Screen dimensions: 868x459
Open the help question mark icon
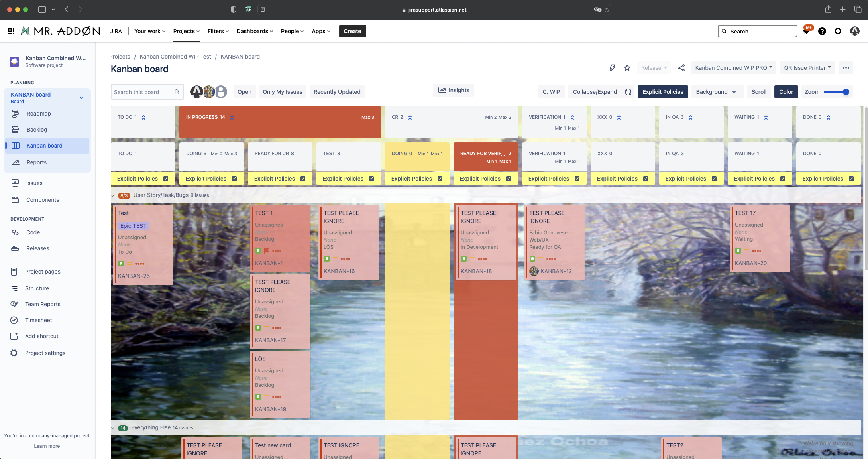(822, 31)
